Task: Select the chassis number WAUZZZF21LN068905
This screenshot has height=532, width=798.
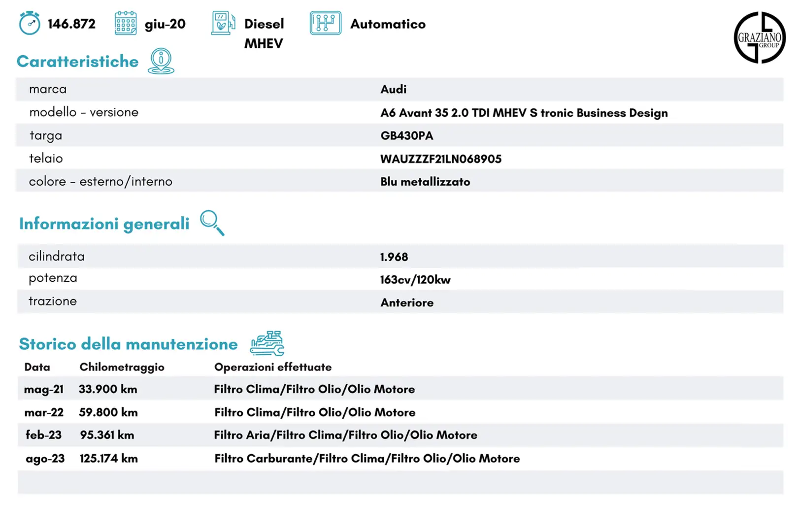Action: click(x=441, y=159)
